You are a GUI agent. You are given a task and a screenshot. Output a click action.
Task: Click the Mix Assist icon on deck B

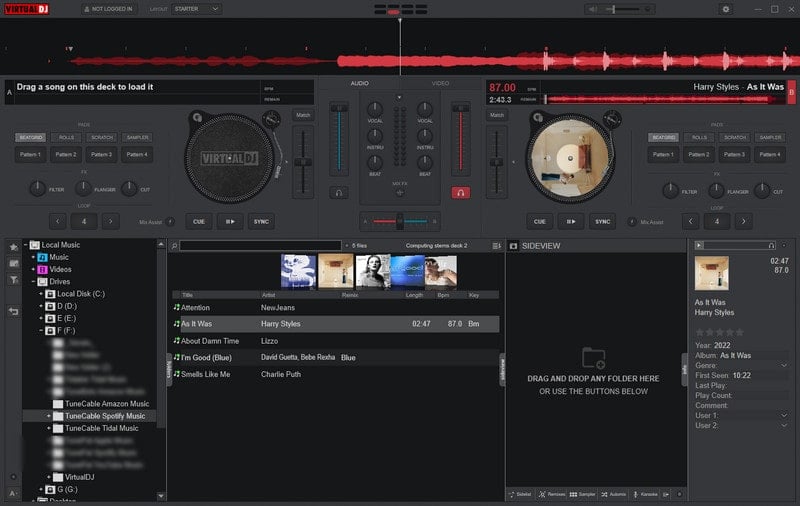632,222
